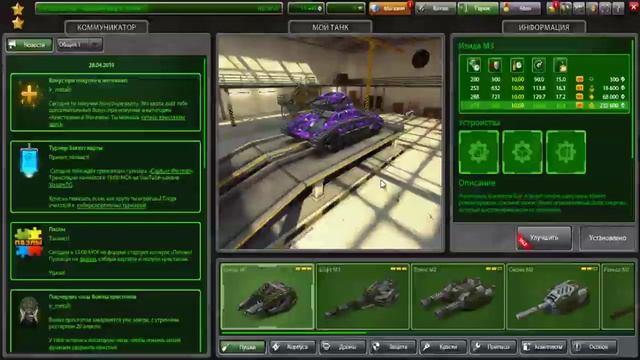This screenshot has height=360, width=640.
Task: Switch to Припасы supplies category
Action: [x=493, y=347]
